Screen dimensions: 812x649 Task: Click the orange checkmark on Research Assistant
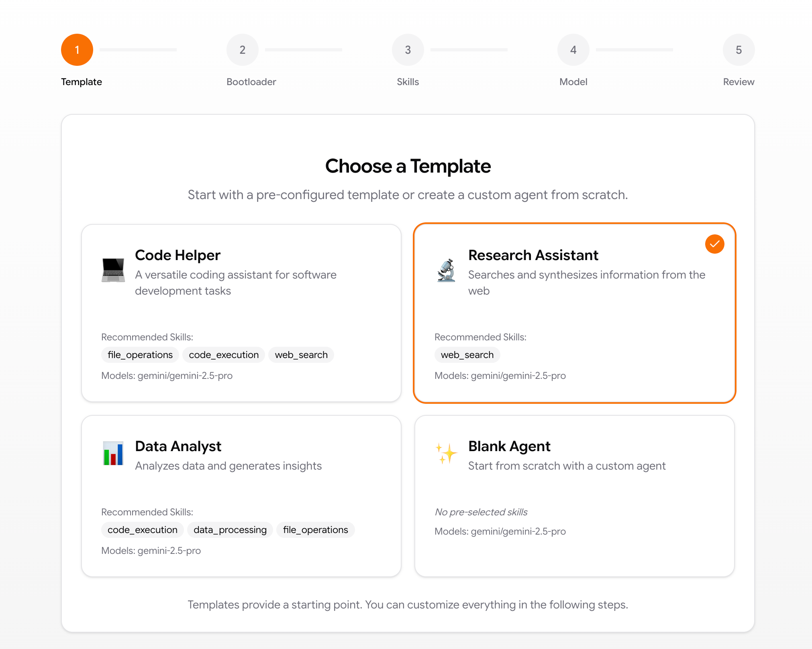[714, 244]
